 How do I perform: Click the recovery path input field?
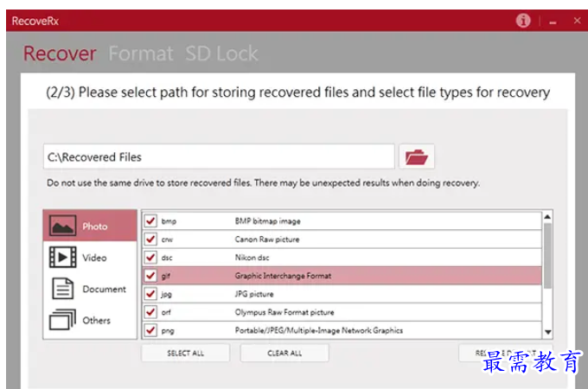(219, 156)
